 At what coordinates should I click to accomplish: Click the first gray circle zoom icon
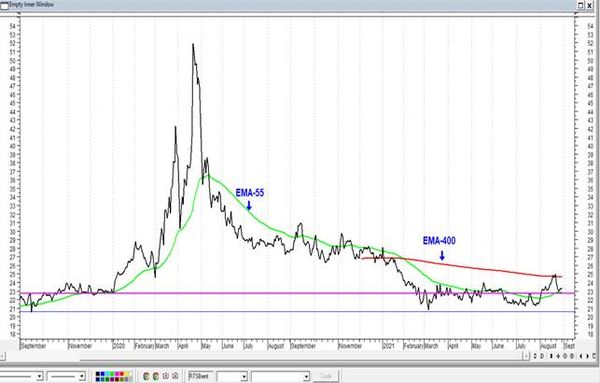(x=565, y=356)
